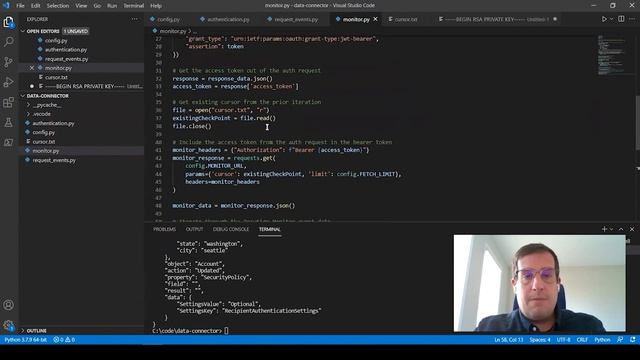Open authentication.py in the data-connector tree
The width and height of the screenshot is (640, 360).
(53, 123)
